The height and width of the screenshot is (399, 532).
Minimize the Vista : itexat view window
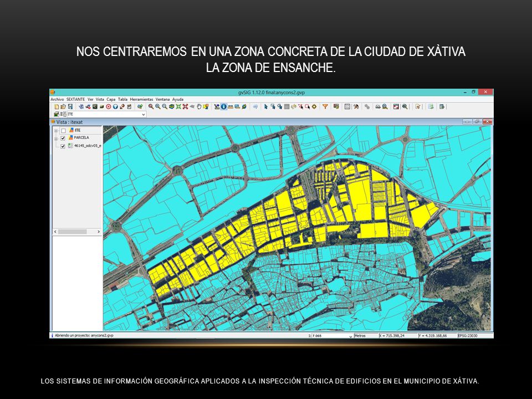click(x=467, y=121)
